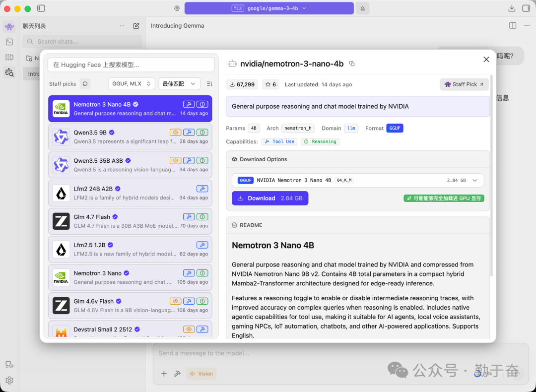Star the model with 6 stars button
The image size is (536, 392).
[x=271, y=84]
